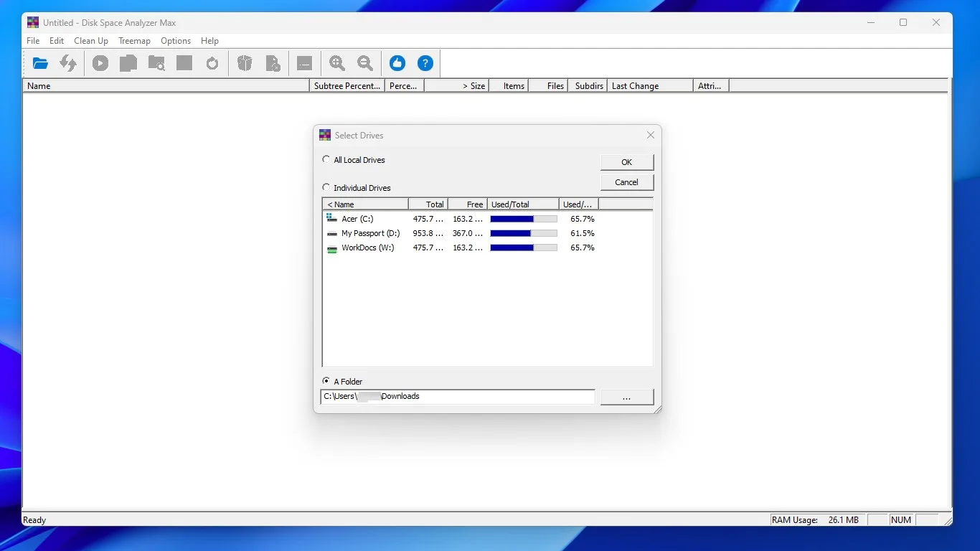Select the Acer (C:) drive row
980x551 pixels.
(x=488, y=219)
